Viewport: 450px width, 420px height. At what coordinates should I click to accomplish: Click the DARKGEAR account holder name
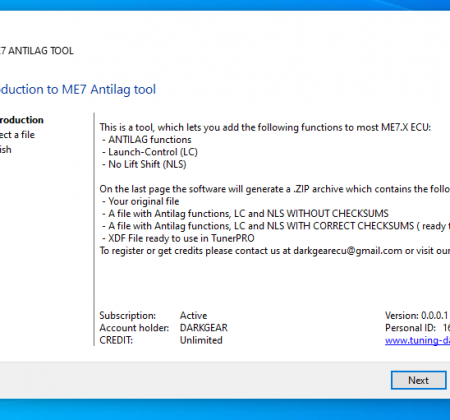pyautogui.click(x=204, y=328)
